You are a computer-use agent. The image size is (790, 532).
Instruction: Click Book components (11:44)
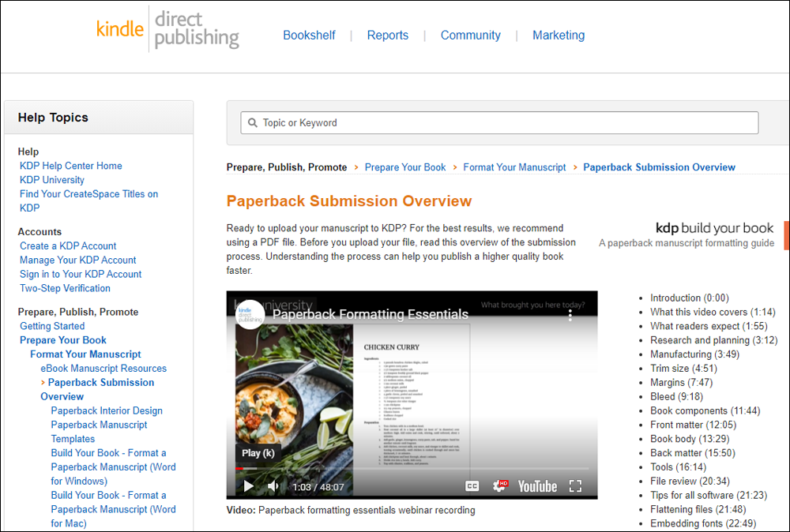click(x=705, y=410)
